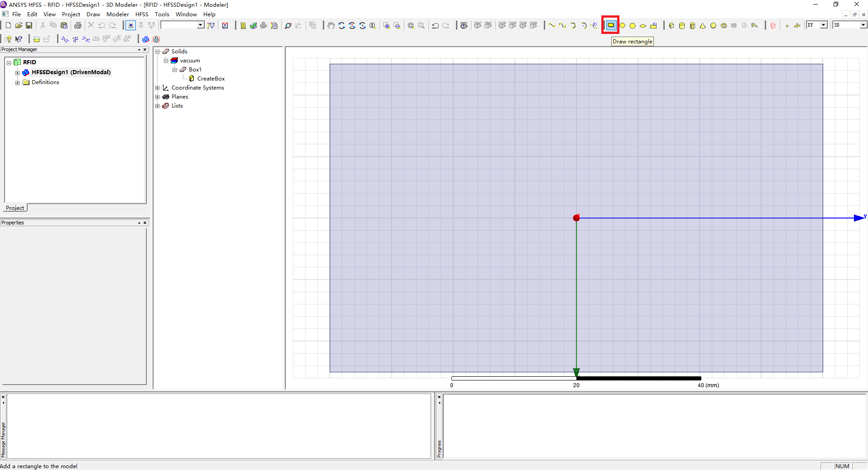This screenshot has height=470, width=868.
Task: Click the Save disk icon
Action: tap(29, 26)
